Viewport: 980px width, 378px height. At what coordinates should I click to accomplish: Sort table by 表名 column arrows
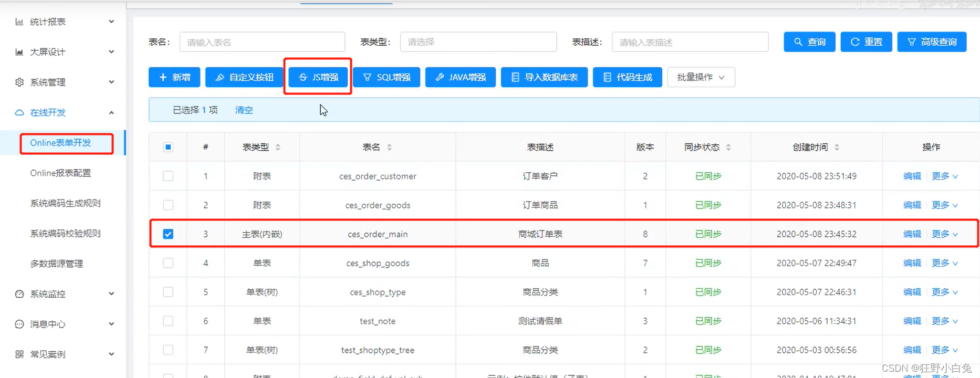point(389,148)
